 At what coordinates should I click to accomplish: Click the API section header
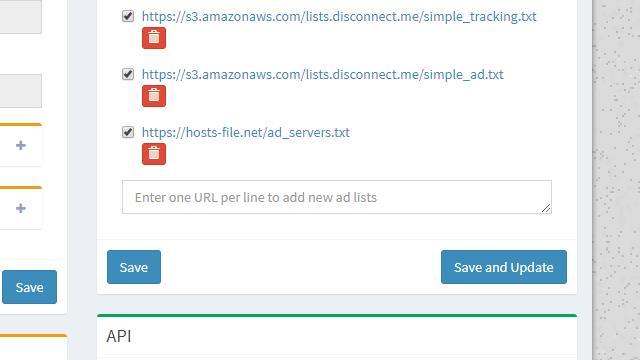[x=119, y=336]
